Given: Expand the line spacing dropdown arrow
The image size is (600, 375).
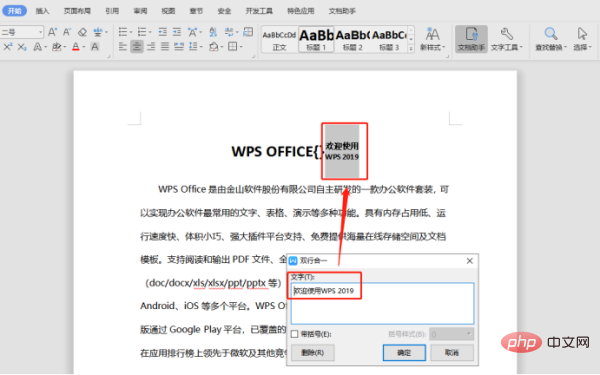Looking at the screenshot, I should click(x=201, y=47).
